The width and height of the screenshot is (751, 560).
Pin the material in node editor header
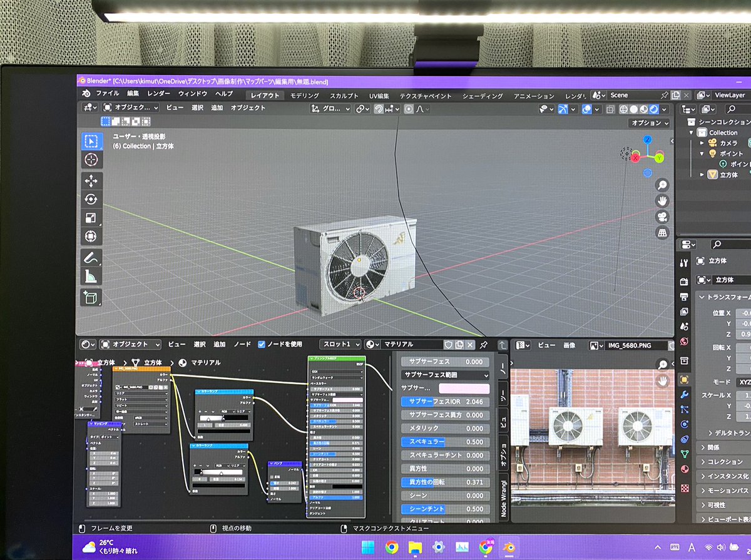point(484,344)
